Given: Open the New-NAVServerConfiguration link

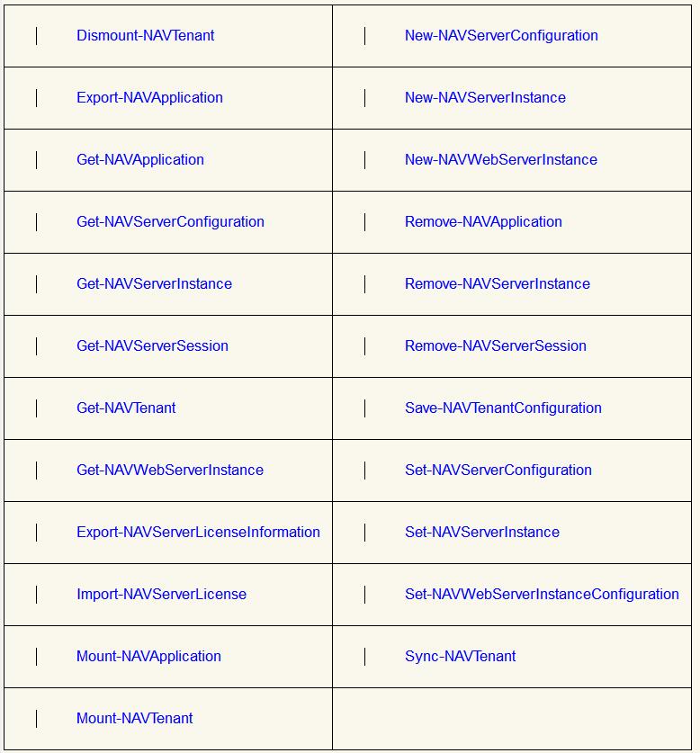Looking at the screenshot, I should pos(501,36).
